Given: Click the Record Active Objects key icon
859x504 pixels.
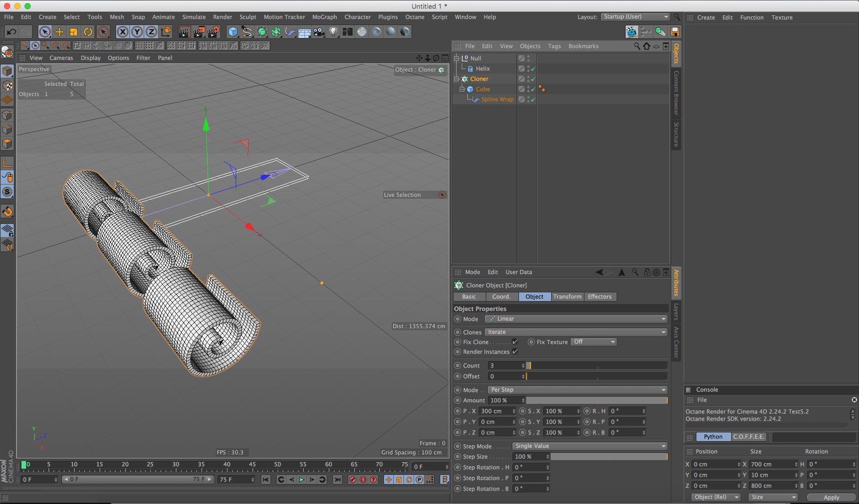Looking at the screenshot, I should tap(352, 479).
